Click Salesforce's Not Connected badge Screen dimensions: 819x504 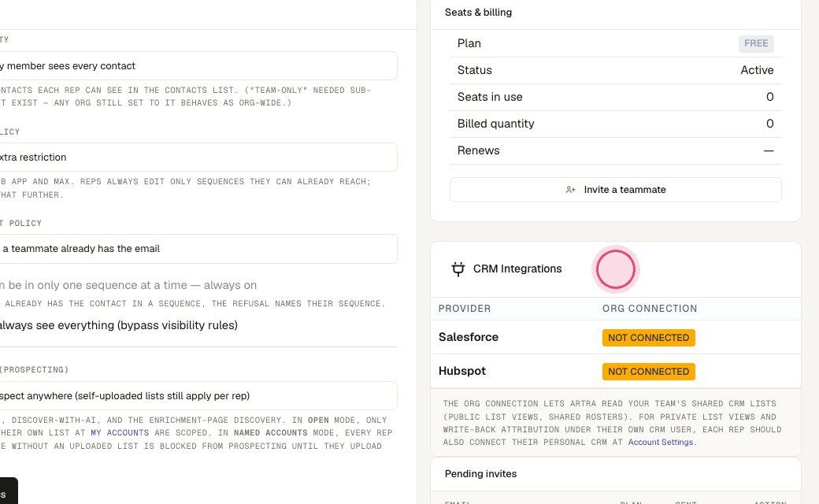pos(648,337)
